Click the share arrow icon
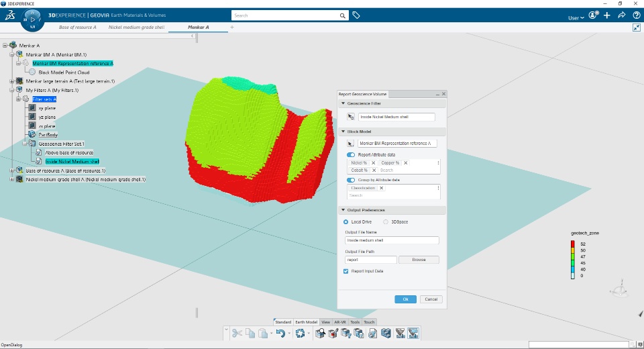 (622, 15)
